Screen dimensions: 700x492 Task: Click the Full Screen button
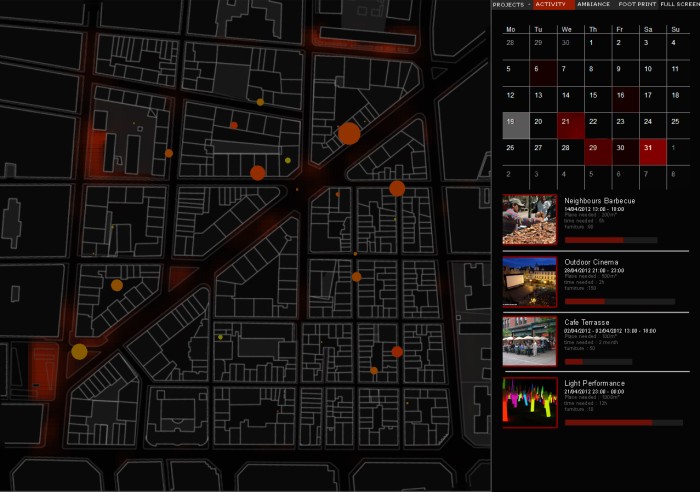(679, 5)
